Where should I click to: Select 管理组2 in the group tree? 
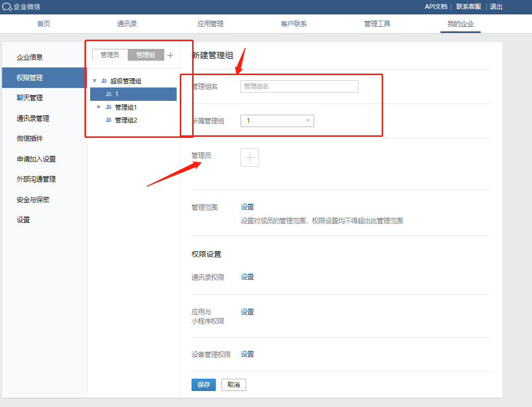[x=126, y=120]
